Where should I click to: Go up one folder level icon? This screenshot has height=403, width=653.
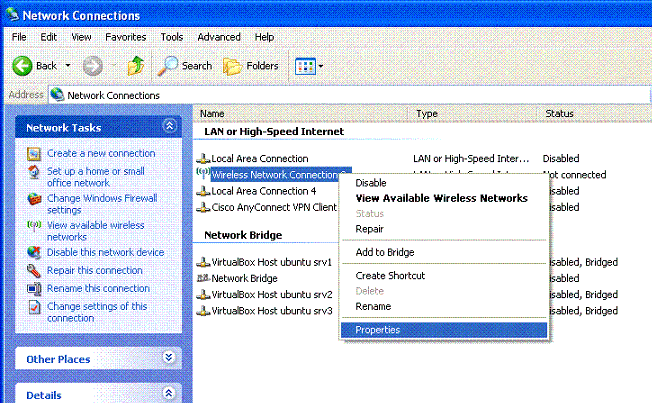click(x=136, y=66)
